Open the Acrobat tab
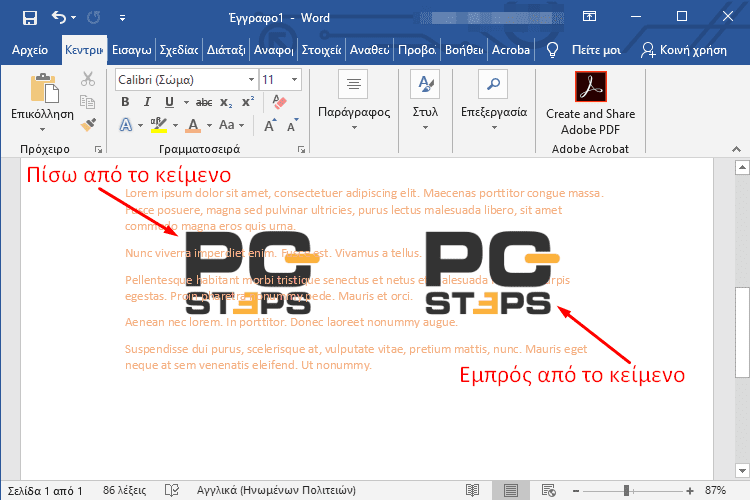The width and height of the screenshot is (750, 500). point(511,50)
